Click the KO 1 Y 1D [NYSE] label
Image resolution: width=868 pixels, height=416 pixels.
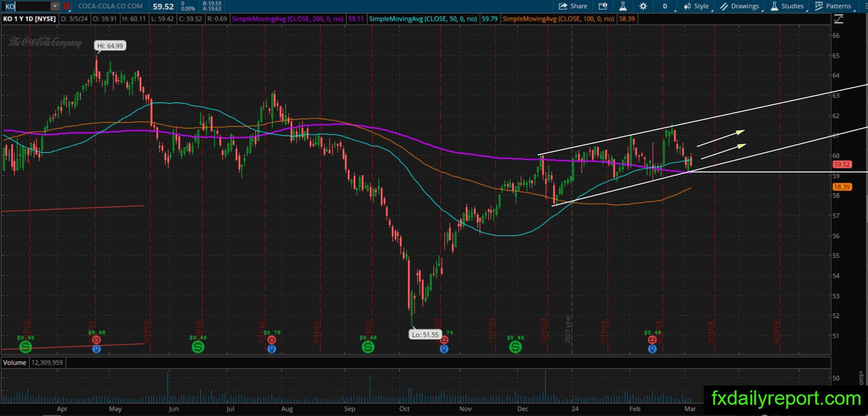(x=30, y=19)
